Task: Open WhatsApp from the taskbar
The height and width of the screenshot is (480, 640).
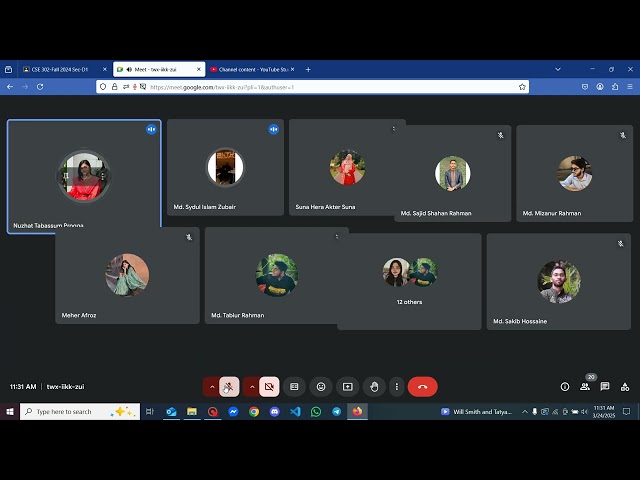Action: [316, 411]
